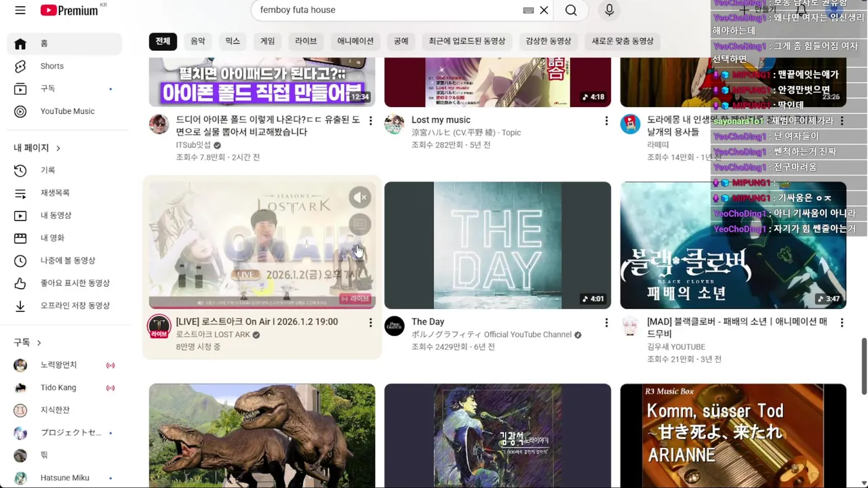Open Komm, süsser Tod thumbnail
The image size is (868, 488).
click(x=733, y=435)
